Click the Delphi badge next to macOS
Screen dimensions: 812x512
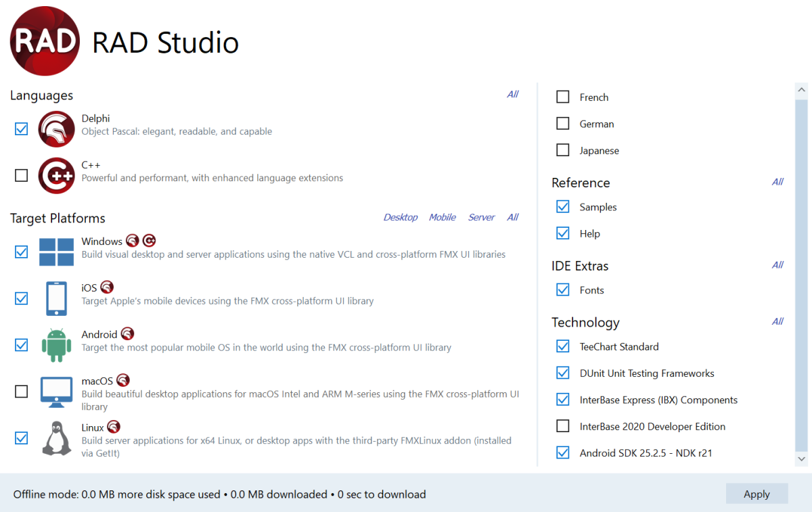click(x=122, y=380)
